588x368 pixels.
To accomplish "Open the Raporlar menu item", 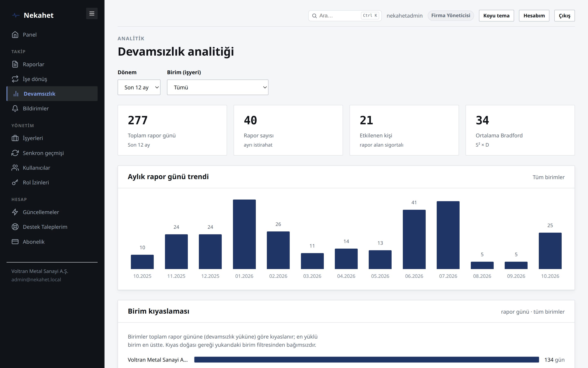I will 52,64.
